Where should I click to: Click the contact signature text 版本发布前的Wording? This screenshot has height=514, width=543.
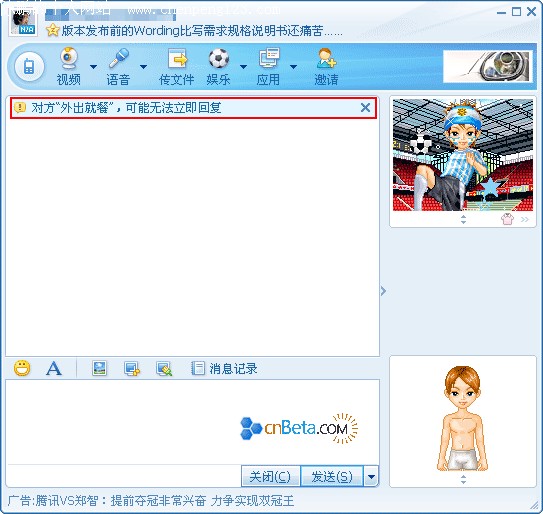coord(202,31)
